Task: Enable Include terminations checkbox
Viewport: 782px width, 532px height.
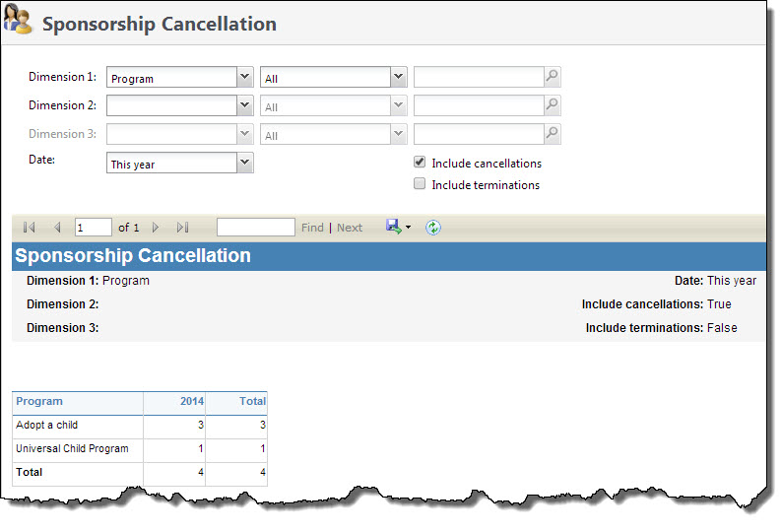Action: 421,184
